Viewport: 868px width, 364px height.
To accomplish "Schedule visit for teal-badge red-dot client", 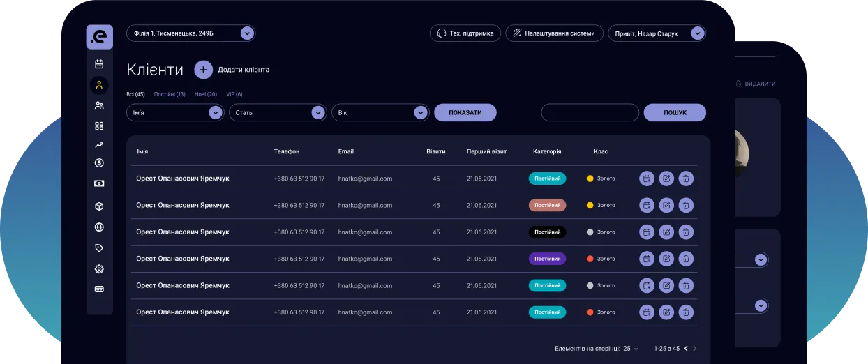I will pyautogui.click(x=647, y=312).
